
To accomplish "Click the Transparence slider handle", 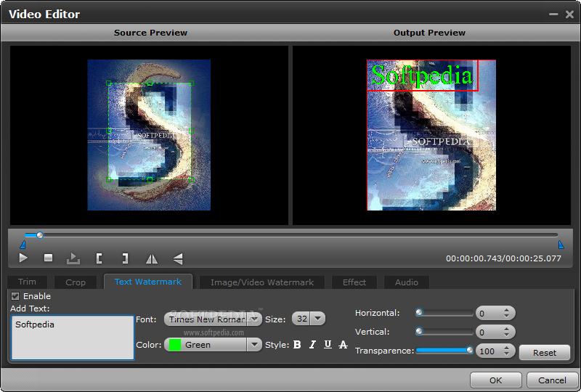I will pos(469,350).
